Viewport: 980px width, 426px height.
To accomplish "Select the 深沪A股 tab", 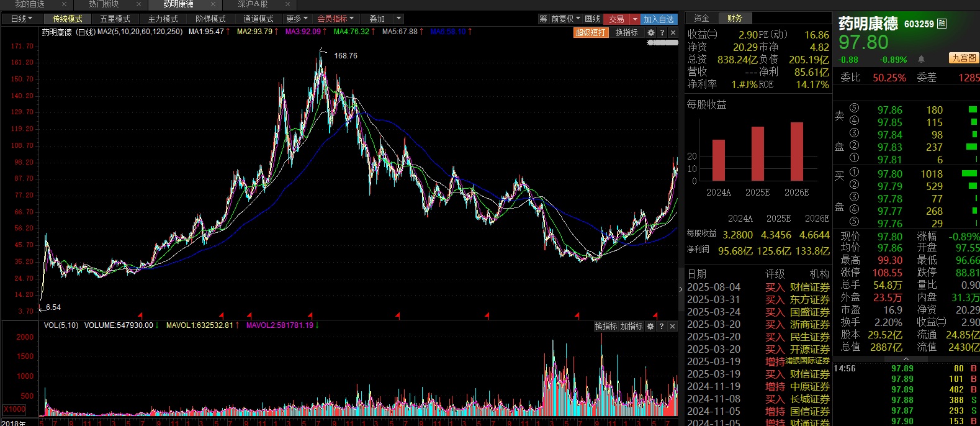I will pos(253,4).
